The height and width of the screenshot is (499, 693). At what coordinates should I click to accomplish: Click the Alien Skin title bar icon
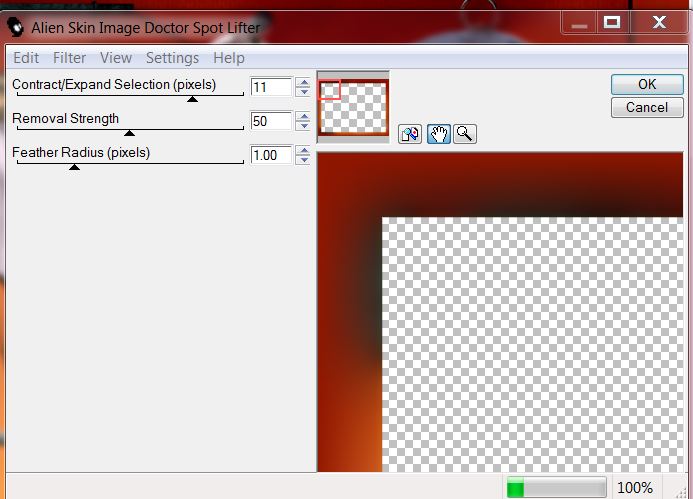point(16,27)
